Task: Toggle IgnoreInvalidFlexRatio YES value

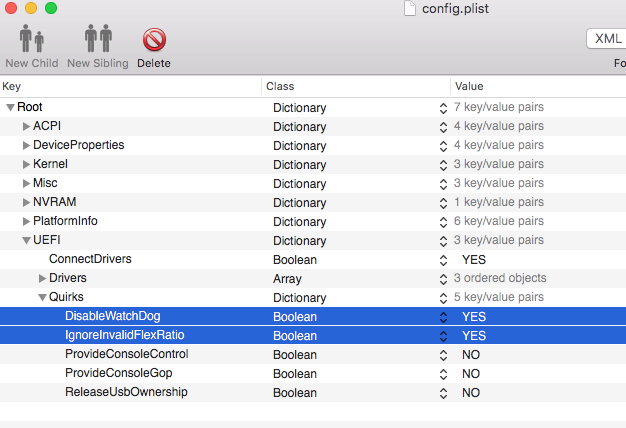Action: click(x=474, y=336)
